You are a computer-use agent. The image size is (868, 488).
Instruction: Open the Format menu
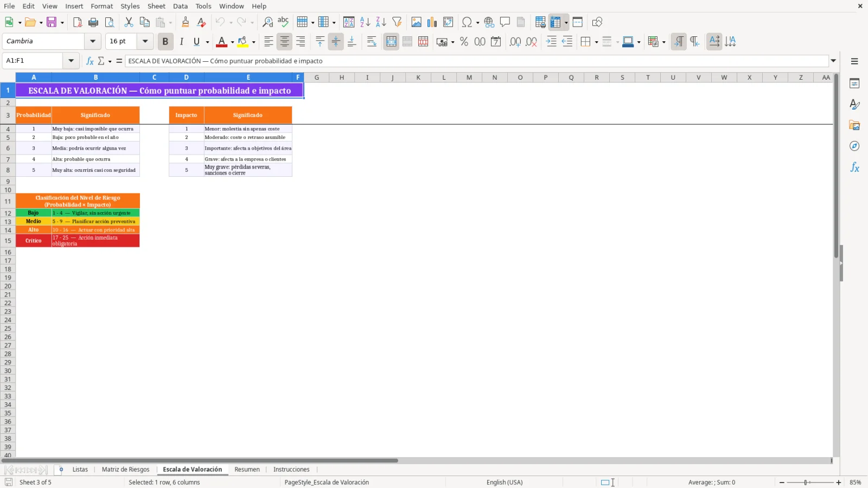click(102, 6)
